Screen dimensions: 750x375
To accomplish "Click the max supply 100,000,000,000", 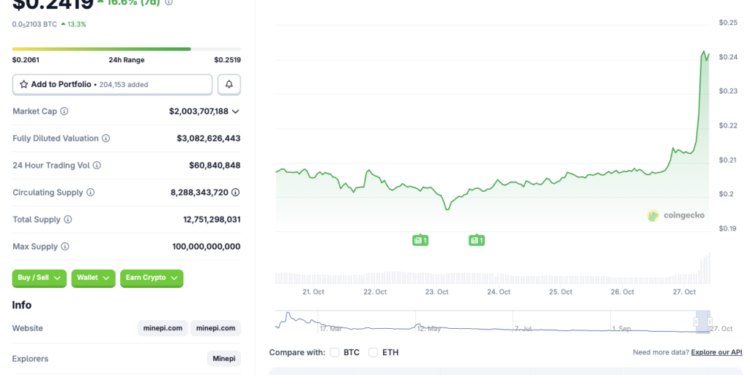I will click(207, 246).
